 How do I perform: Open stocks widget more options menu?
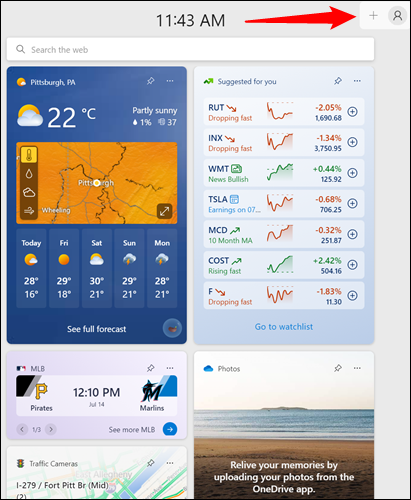point(357,81)
